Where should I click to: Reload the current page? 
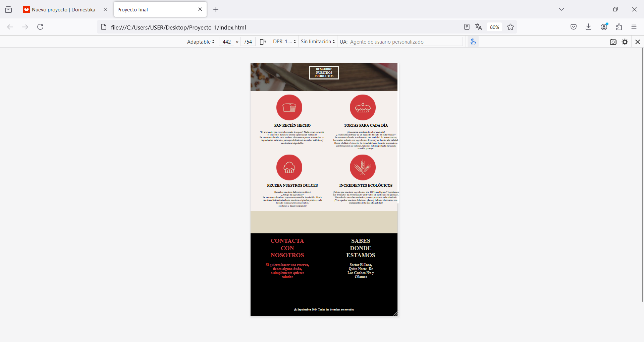point(40,27)
